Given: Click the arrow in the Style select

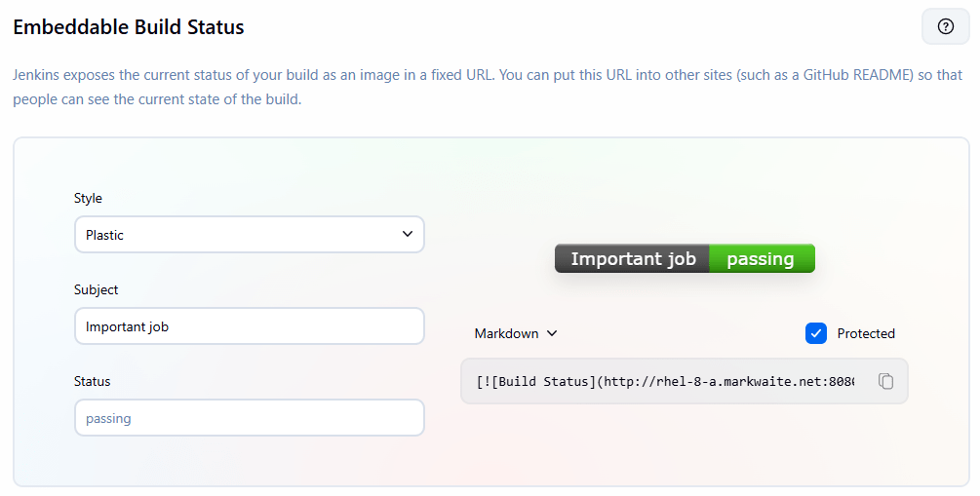Looking at the screenshot, I should [407, 234].
